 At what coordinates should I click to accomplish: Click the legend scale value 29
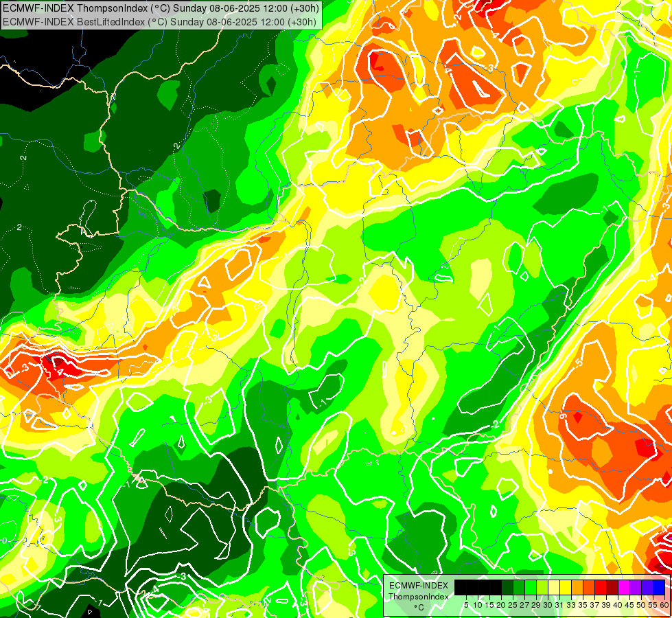tap(537, 605)
